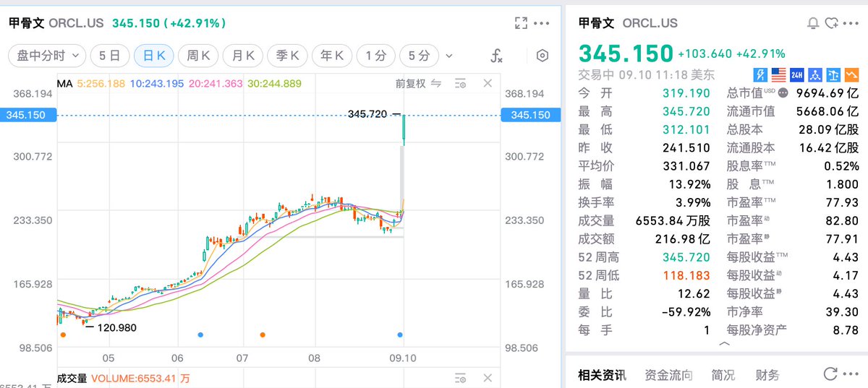Select the 5日 chart period

point(111,56)
